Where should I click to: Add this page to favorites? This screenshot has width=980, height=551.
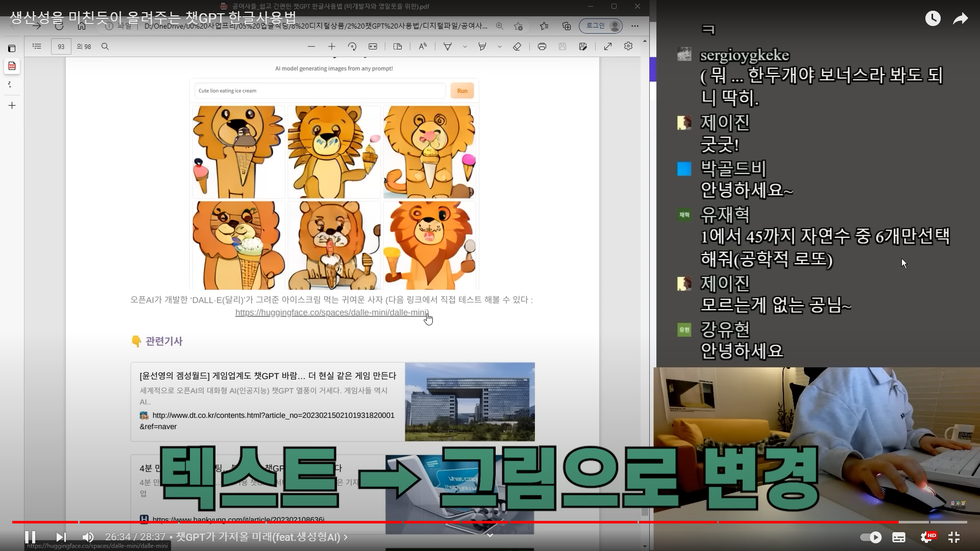[x=519, y=26]
